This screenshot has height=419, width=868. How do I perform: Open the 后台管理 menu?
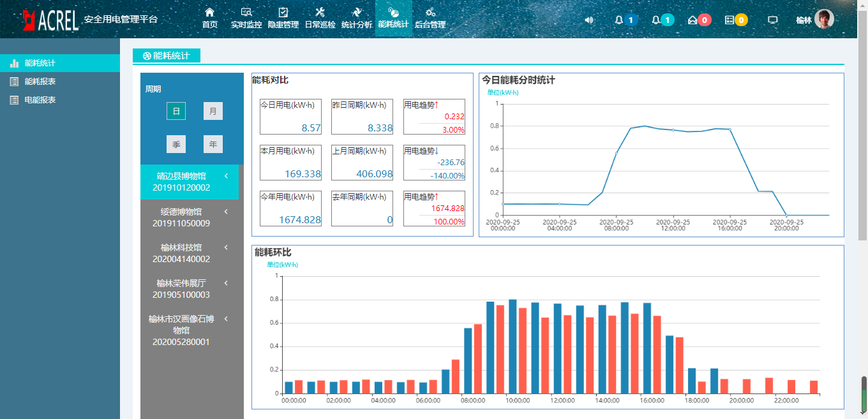[430, 18]
